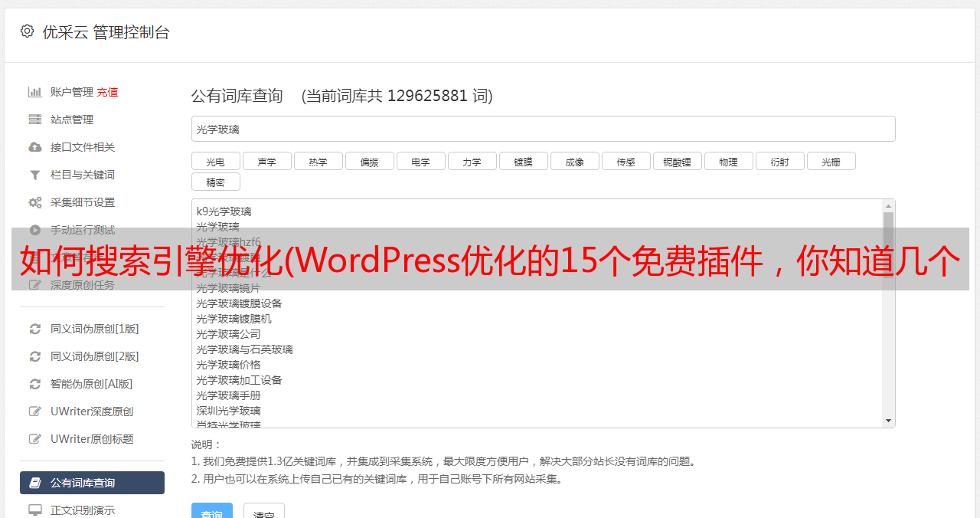Open the 正文识别演示 monitor icon
Image resolution: width=980 pixels, height=518 pixels.
pos(34,510)
